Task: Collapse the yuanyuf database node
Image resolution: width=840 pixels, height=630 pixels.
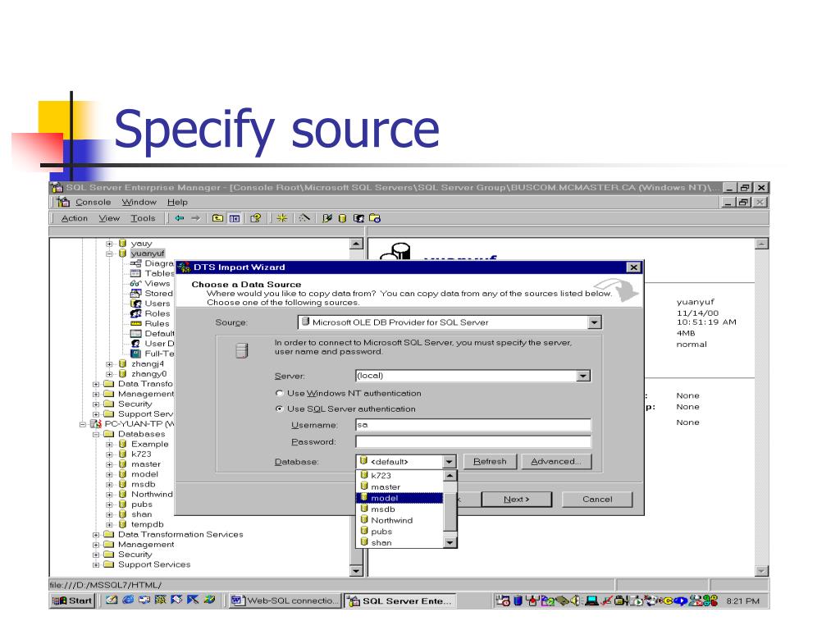Action: (109, 253)
